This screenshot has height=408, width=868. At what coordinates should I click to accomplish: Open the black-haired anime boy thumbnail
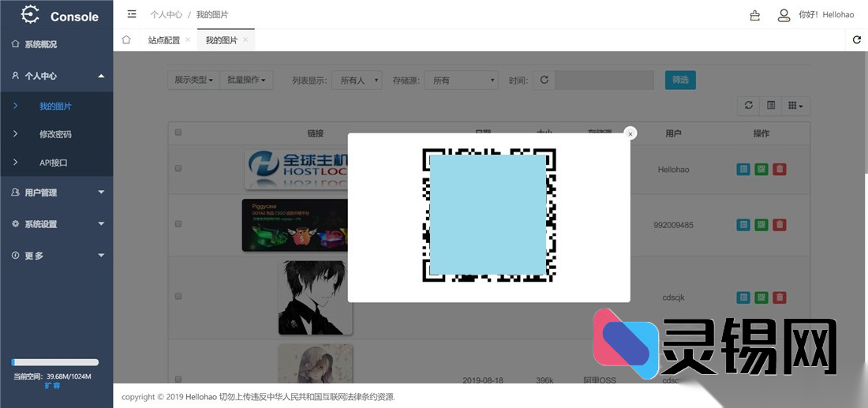point(316,298)
